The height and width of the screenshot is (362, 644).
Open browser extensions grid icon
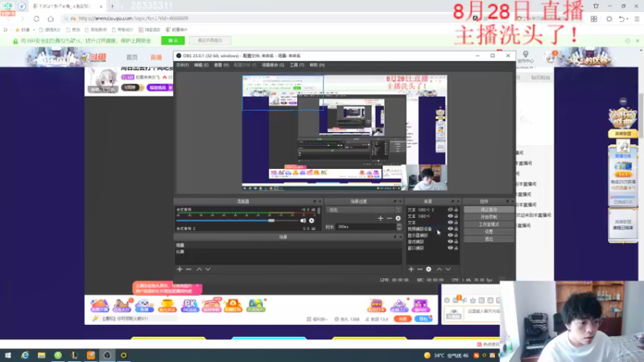[x=594, y=19]
